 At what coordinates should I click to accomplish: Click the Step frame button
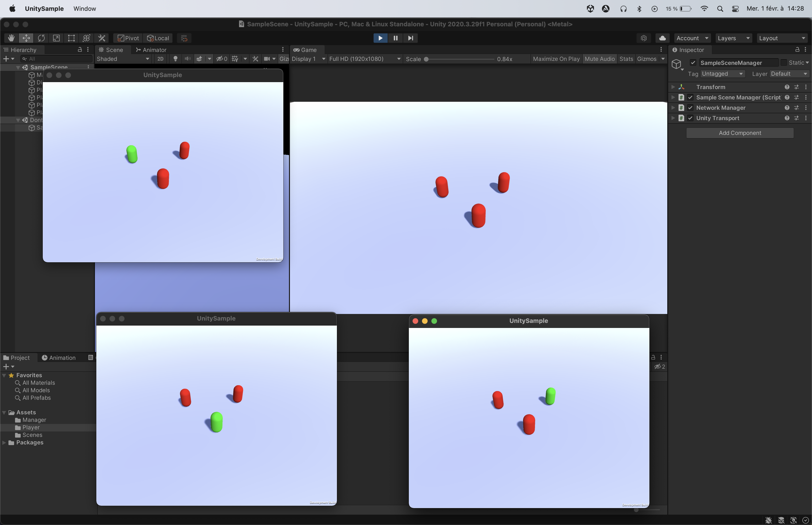tap(410, 38)
